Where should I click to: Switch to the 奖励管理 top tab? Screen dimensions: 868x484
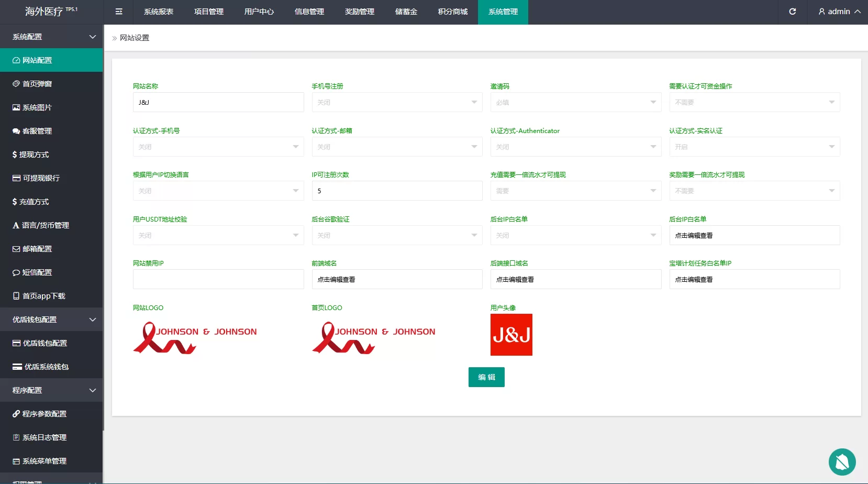(360, 12)
